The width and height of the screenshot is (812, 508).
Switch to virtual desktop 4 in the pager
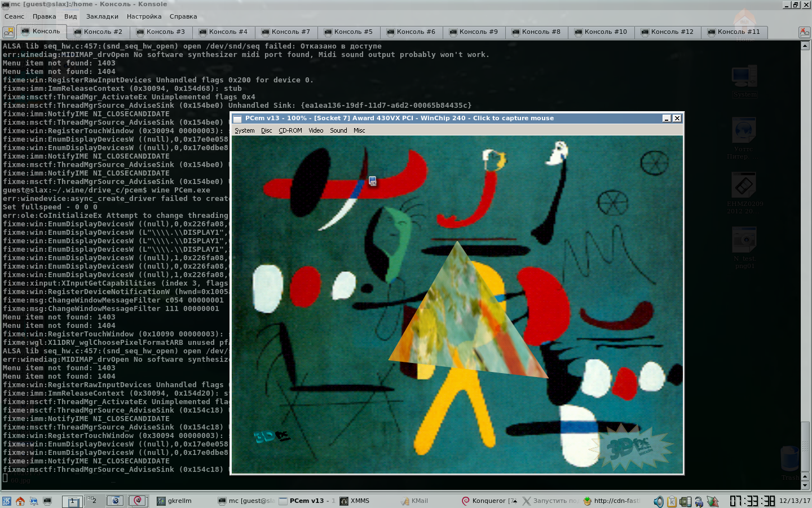(x=137, y=501)
